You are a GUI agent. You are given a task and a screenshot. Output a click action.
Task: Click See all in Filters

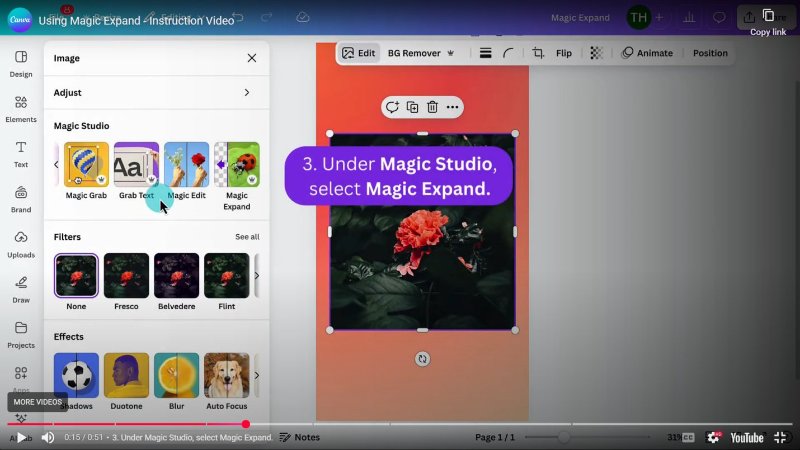[247, 237]
